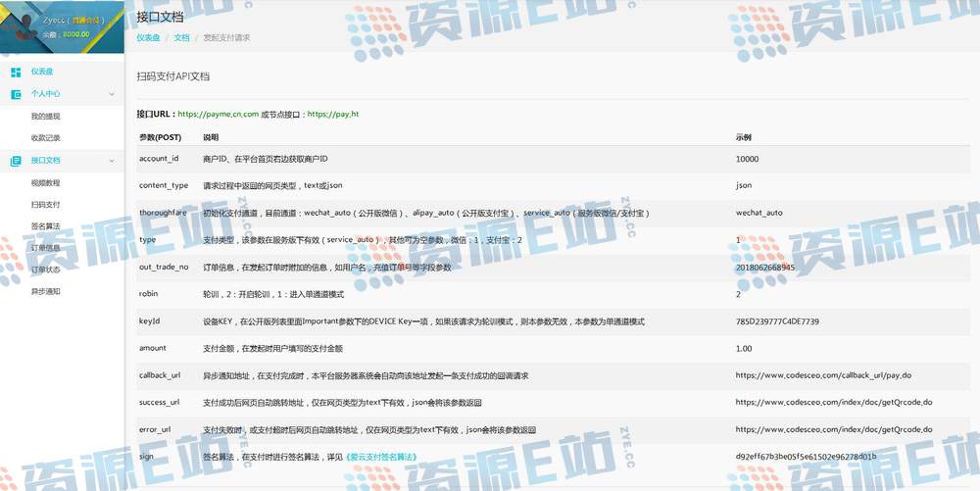
Task: Open 异步通知 in the sidebar
Action: tap(46, 292)
